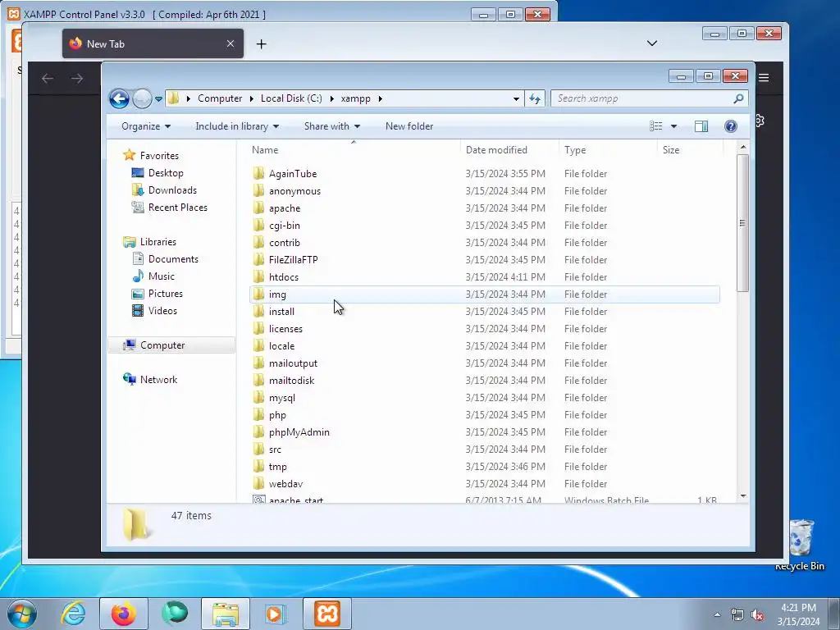Open Firefox list all tabs chevron
This screenshot has height=630, width=840.
(652, 43)
